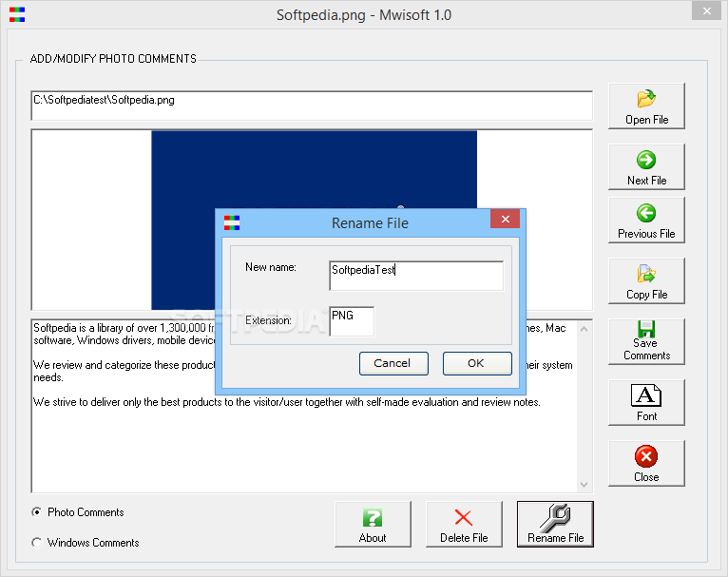This screenshot has width=728, height=577.
Task: Click the 'Extension:' label
Action: [268, 320]
